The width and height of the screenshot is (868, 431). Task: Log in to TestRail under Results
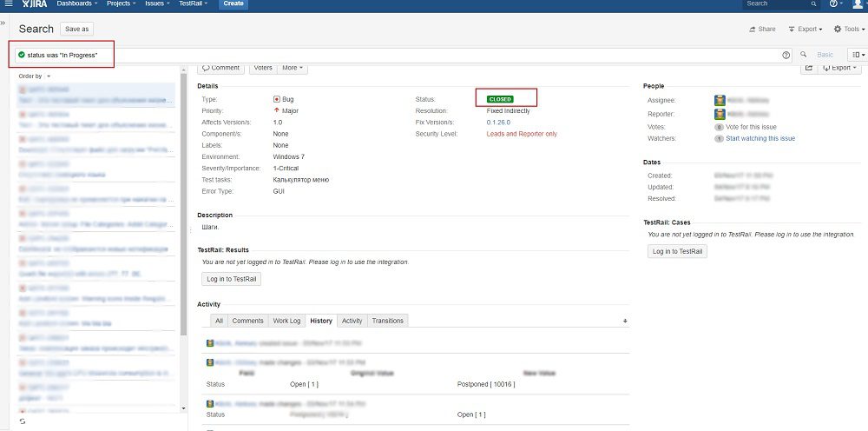232,279
